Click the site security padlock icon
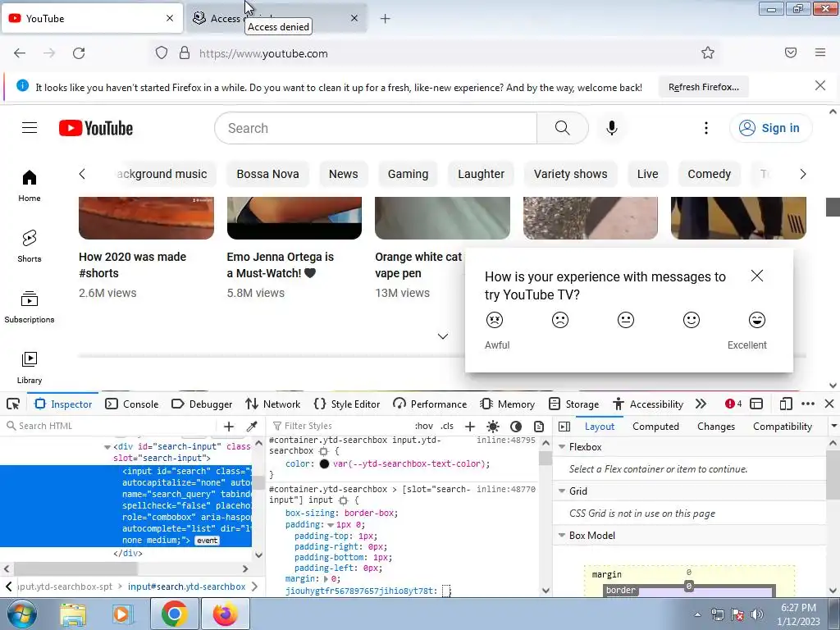The image size is (840, 630). (185, 53)
